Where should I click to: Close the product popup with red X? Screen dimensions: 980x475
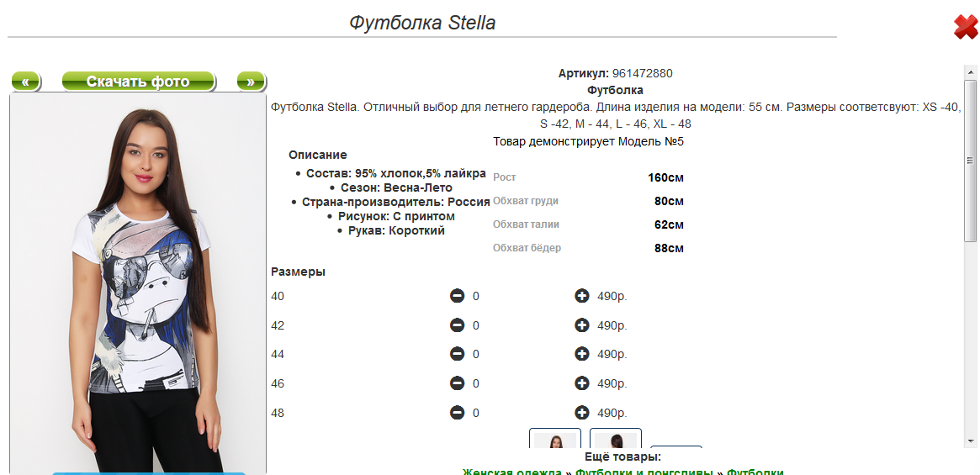click(965, 27)
